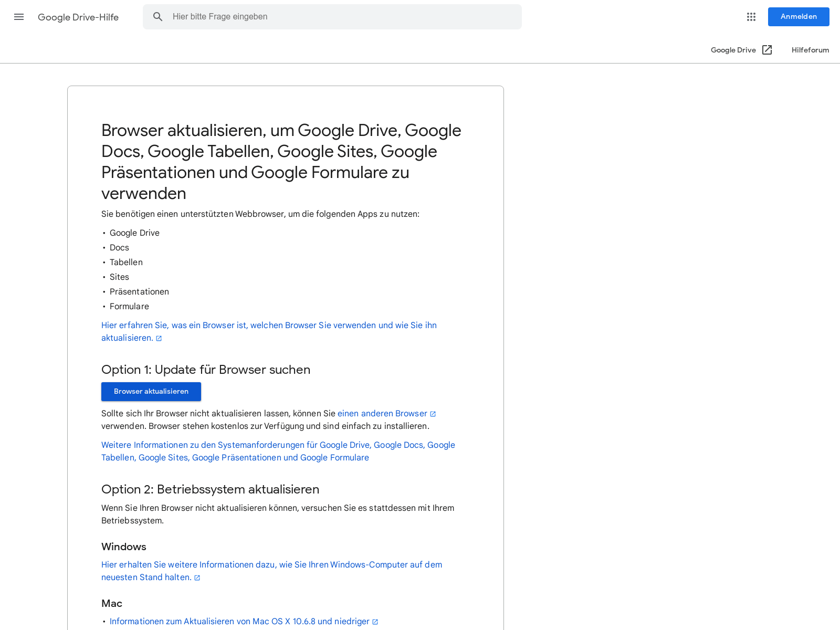Click the 'Mac' subheading
Image resolution: width=840 pixels, height=630 pixels.
pyautogui.click(x=112, y=603)
